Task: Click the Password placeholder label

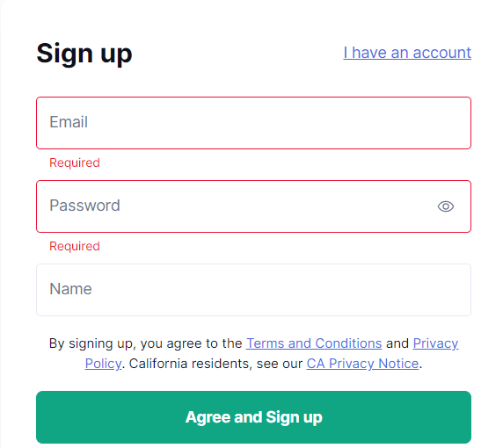Action: (84, 206)
